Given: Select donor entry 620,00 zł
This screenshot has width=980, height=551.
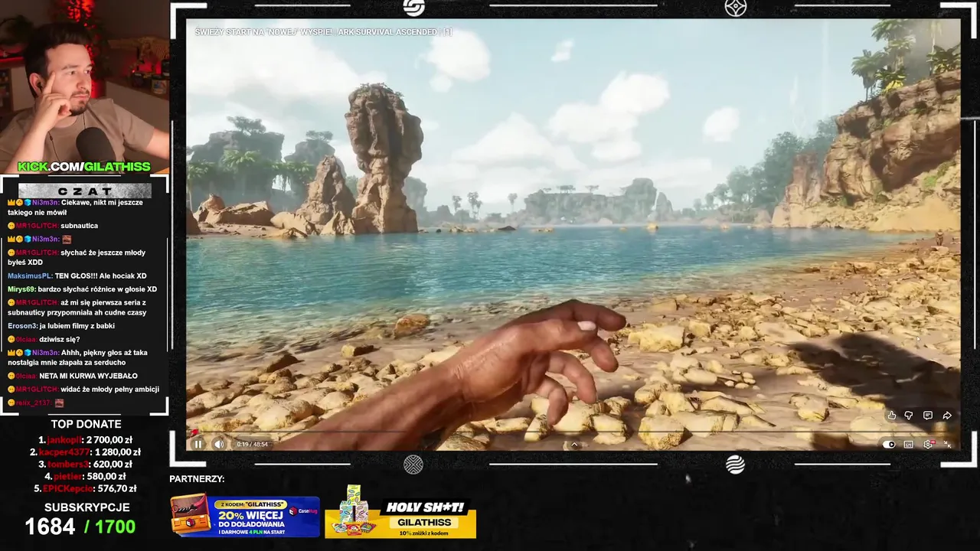Looking at the screenshot, I should [86, 464].
